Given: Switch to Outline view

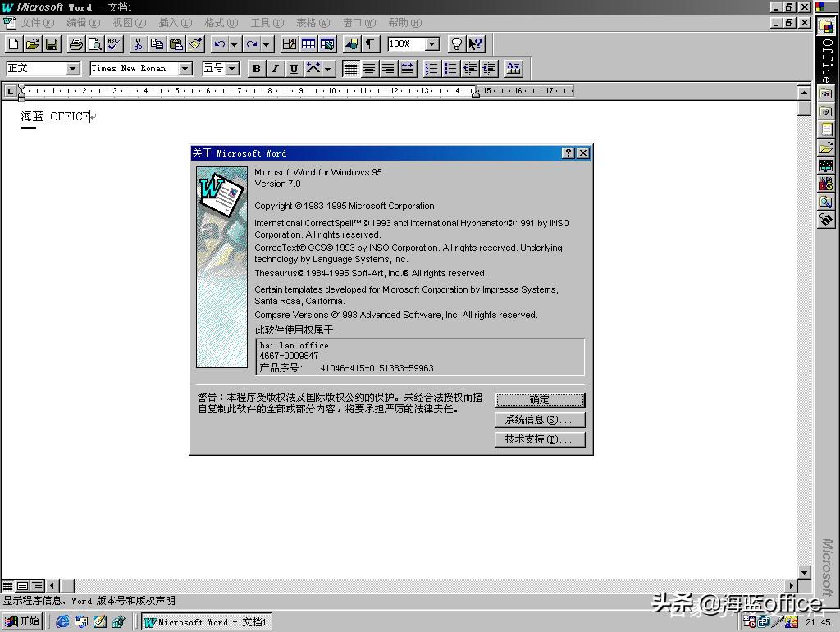Looking at the screenshot, I should point(36,586).
